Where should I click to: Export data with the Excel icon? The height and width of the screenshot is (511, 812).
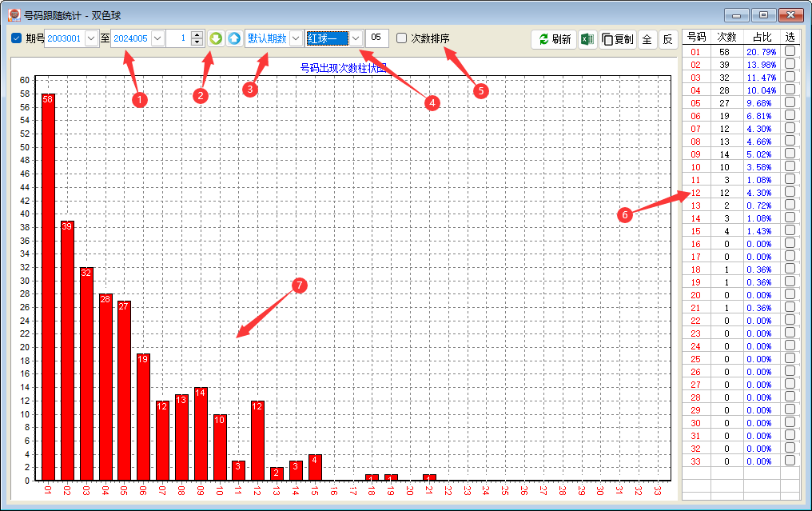[x=587, y=39]
